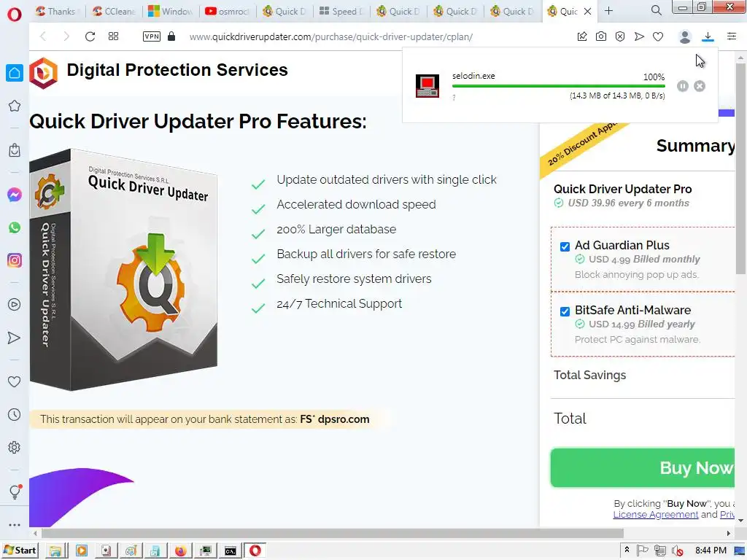Open the Home sidebar icon
747x560 pixels.
[15, 73]
